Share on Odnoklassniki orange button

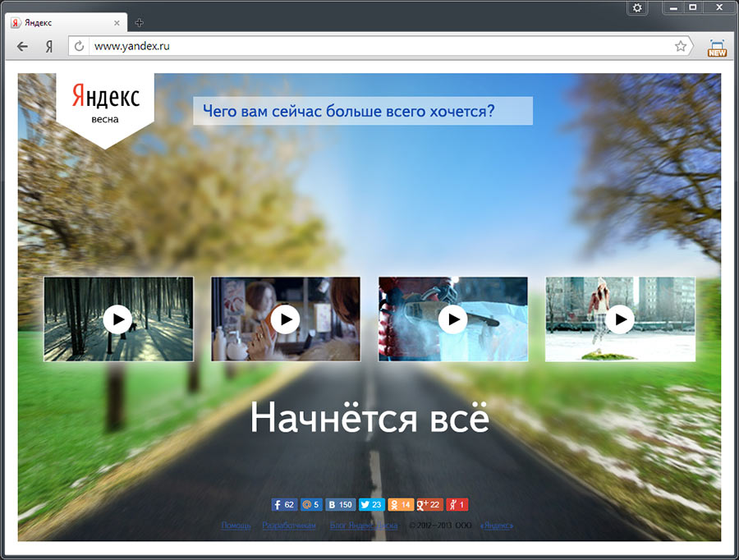click(401, 505)
